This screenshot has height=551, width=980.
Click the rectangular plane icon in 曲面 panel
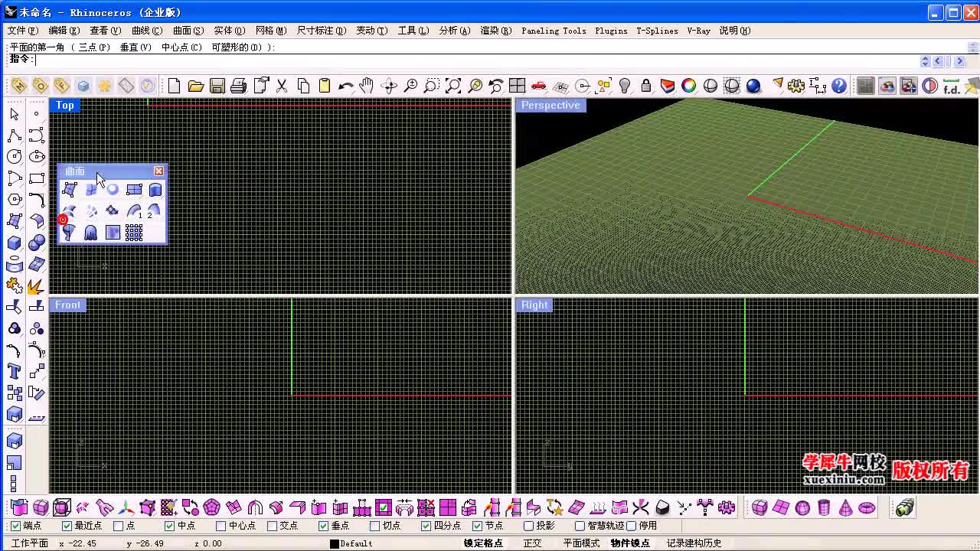click(x=134, y=190)
